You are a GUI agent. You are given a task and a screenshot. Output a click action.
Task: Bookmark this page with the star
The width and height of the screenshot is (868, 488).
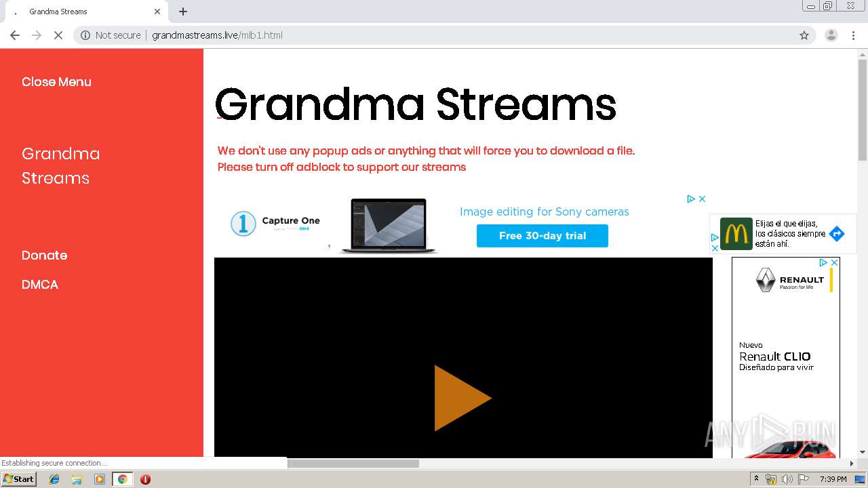tap(804, 35)
